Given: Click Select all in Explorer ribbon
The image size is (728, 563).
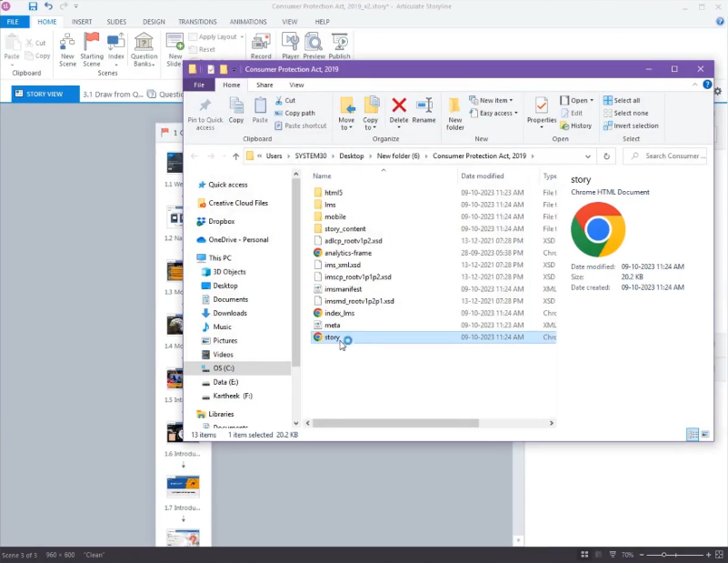Looking at the screenshot, I should point(622,100).
